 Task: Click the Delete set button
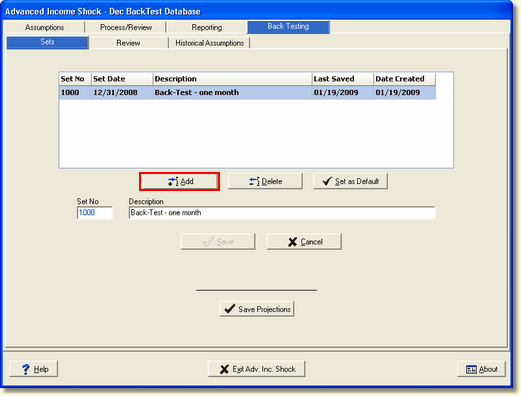[265, 181]
